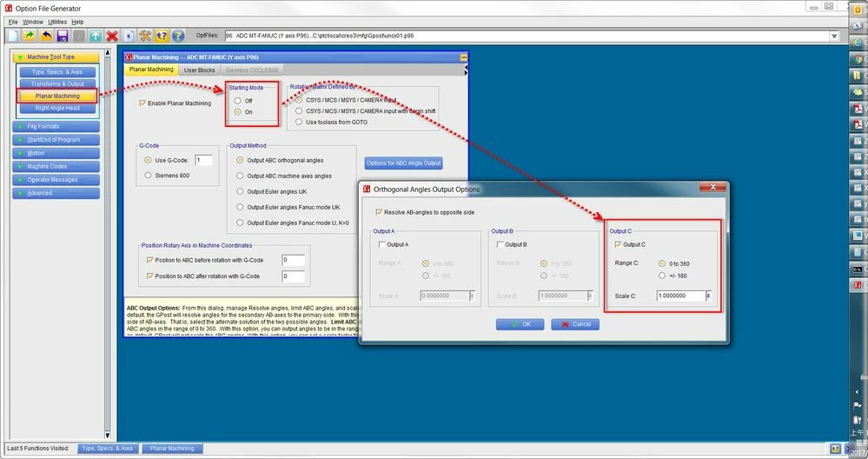Confirm the dialog with OK
This screenshot has height=459, width=868.
pos(520,324)
